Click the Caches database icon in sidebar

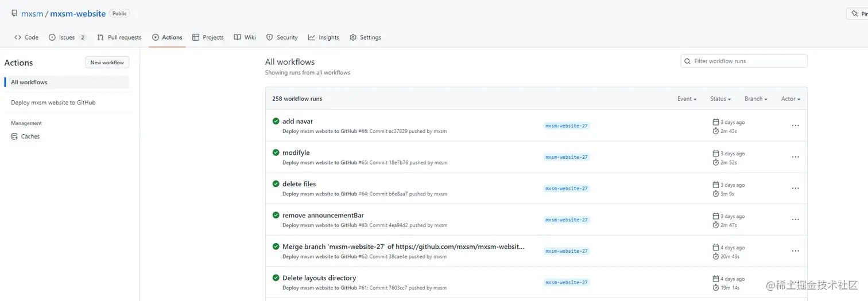tap(14, 136)
